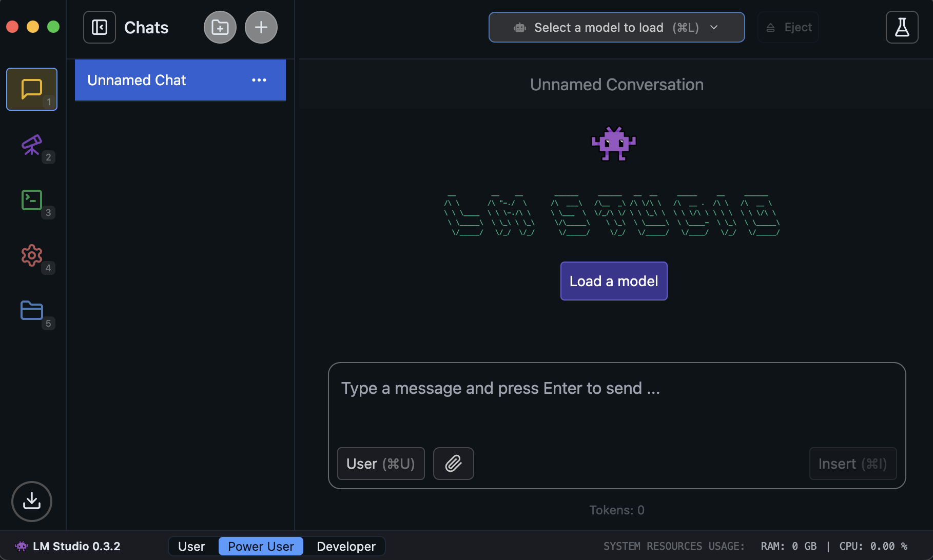
Task: Open the Chat section in sidebar
Action: tap(32, 89)
